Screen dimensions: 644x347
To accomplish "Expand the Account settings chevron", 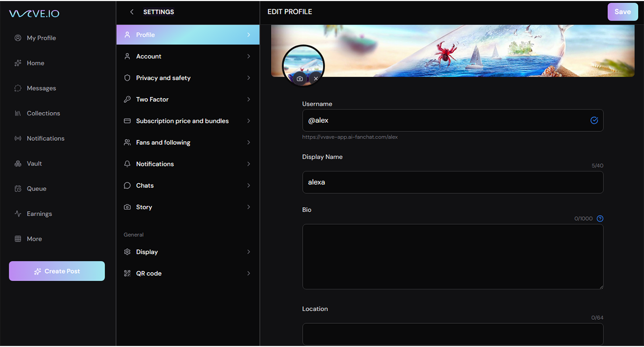I will 248,57.
